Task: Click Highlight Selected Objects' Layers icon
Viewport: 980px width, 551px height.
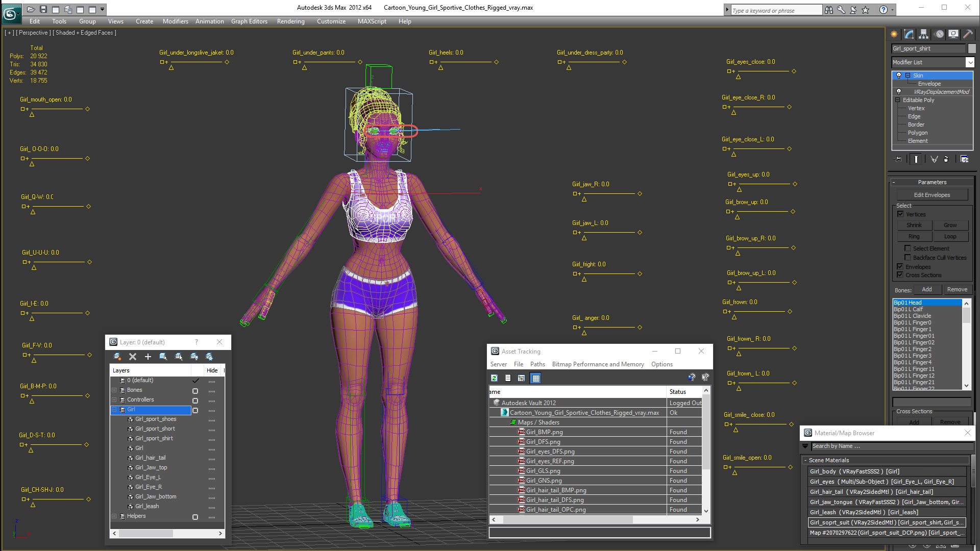Action: coord(179,357)
